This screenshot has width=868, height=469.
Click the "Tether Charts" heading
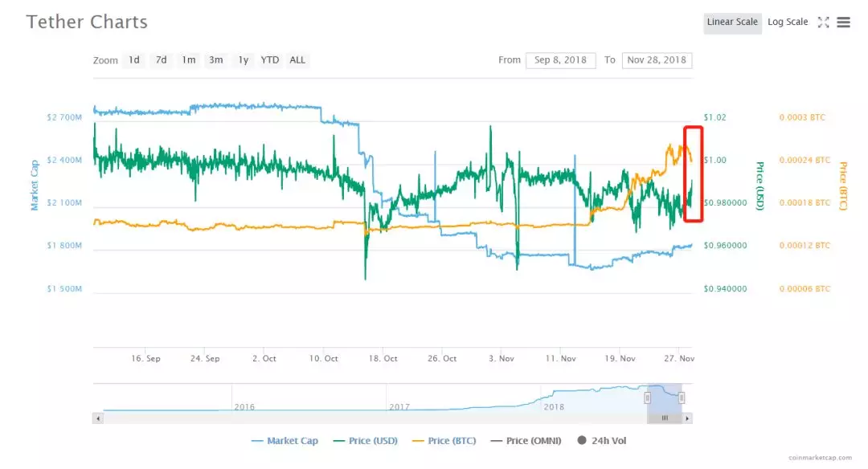(87, 22)
